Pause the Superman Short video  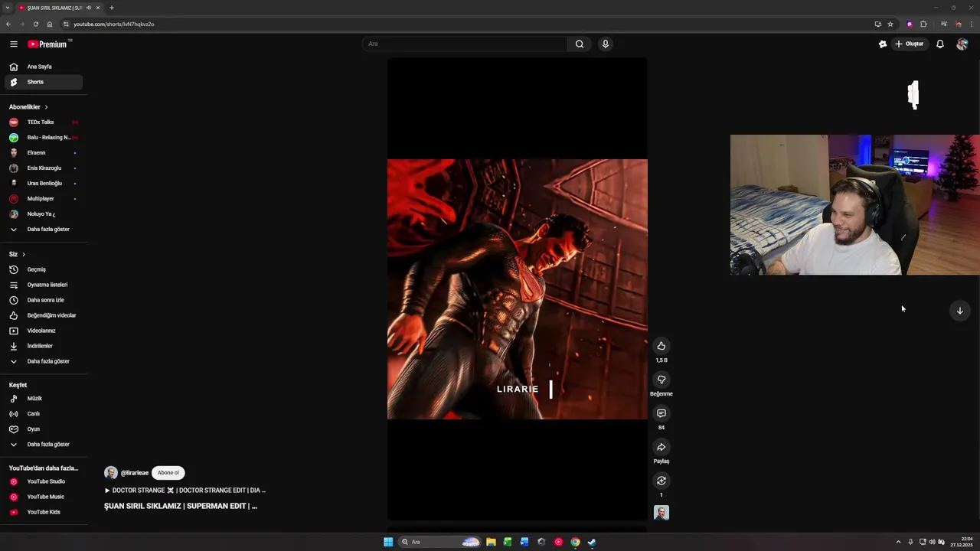tap(518, 289)
